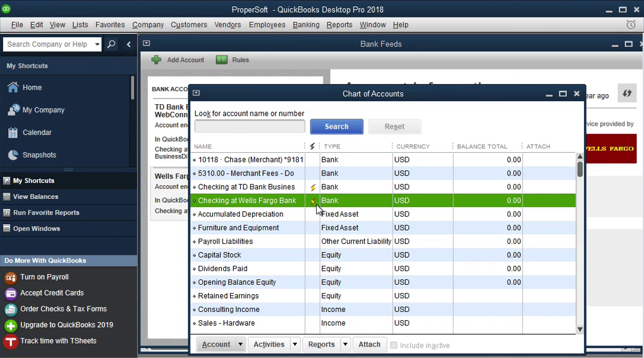Click the Search button
The height and width of the screenshot is (358, 644).
point(336,126)
